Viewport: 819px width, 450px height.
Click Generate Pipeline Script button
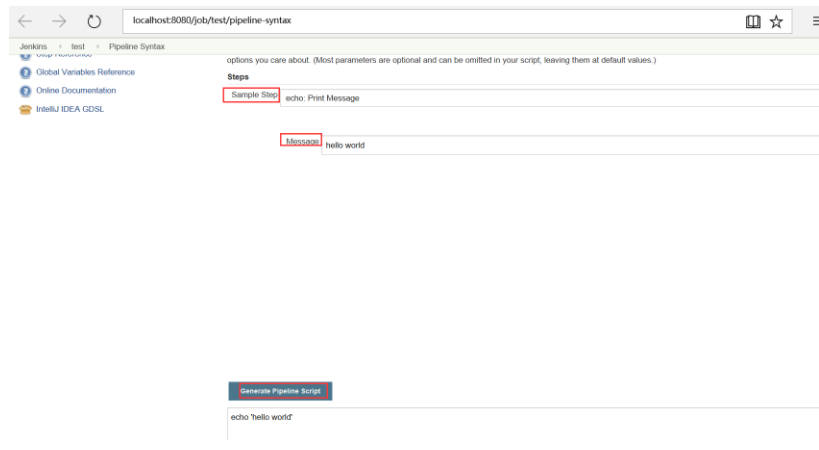280,391
